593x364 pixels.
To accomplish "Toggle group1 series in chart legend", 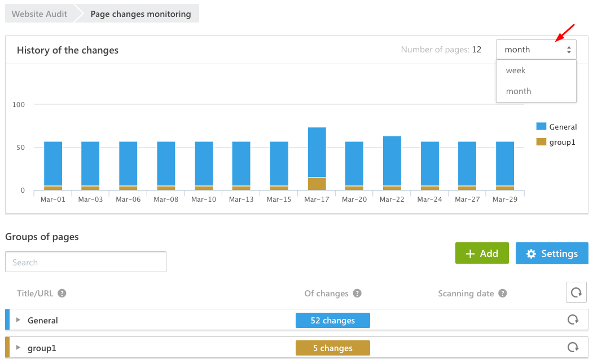I will pyautogui.click(x=556, y=142).
